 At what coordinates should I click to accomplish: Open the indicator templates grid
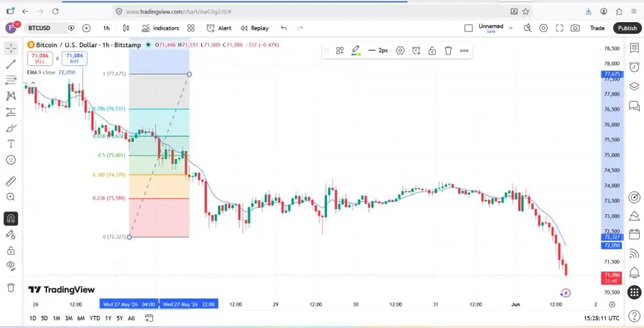click(191, 28)
